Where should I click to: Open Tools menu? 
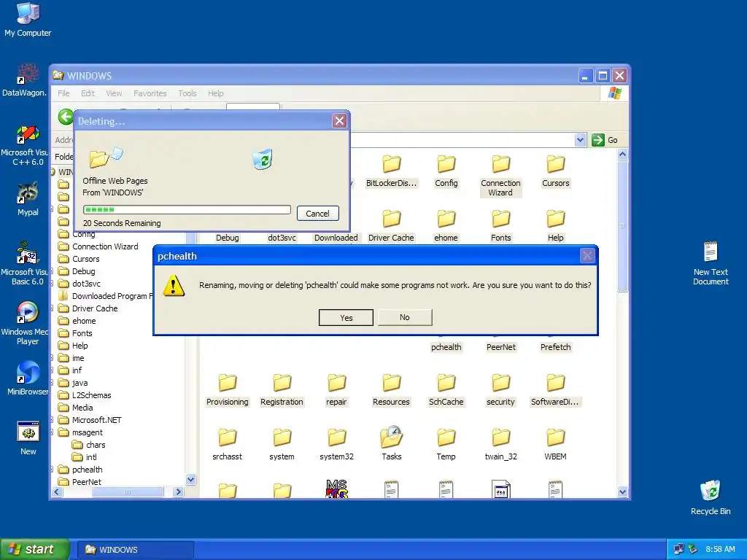coord(187,93)
